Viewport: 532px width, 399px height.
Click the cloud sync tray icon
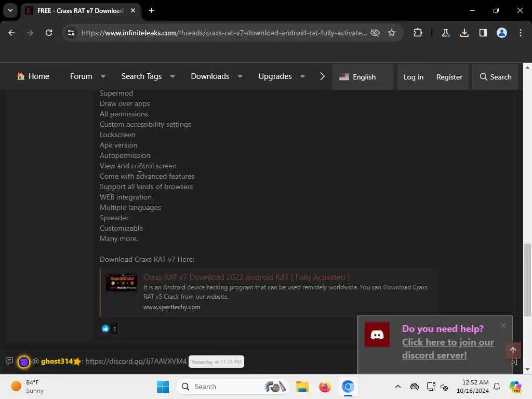click(x=415, y=387)
